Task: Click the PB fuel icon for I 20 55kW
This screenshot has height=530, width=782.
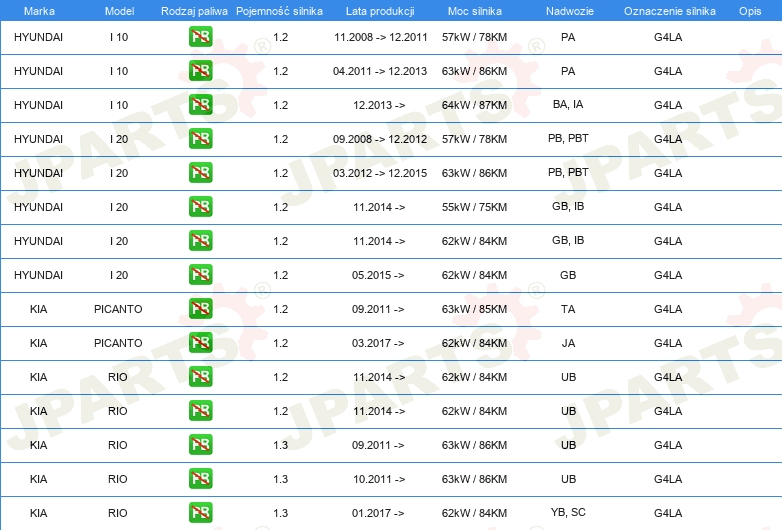Action: pyautogui.click(x=200, y=206)
